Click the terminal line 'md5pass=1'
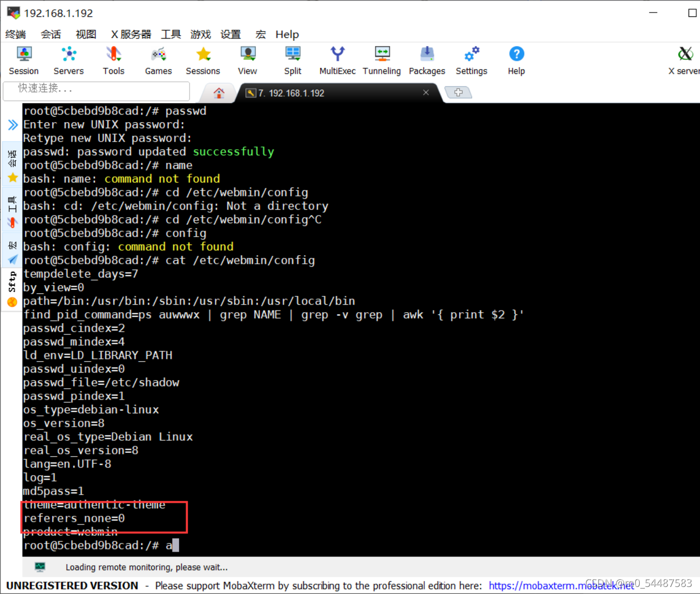 point(53,491)
